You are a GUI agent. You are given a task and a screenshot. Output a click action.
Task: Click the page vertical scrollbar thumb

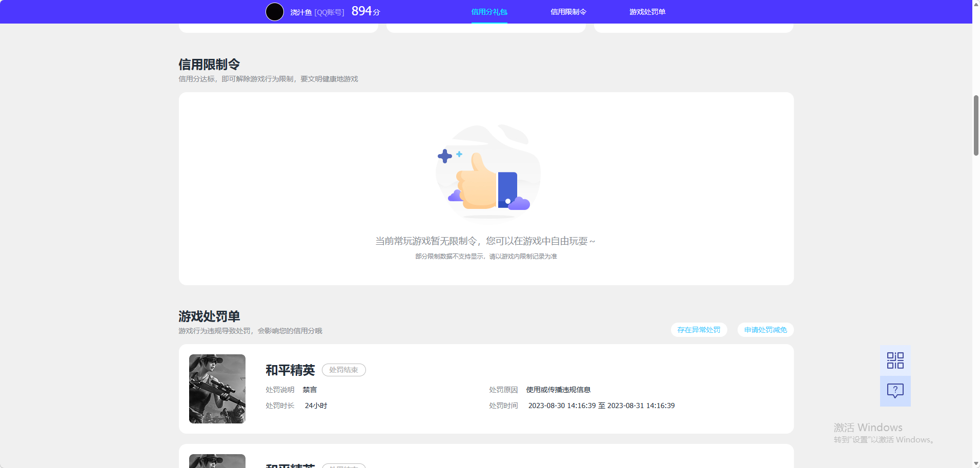[976, 125]
